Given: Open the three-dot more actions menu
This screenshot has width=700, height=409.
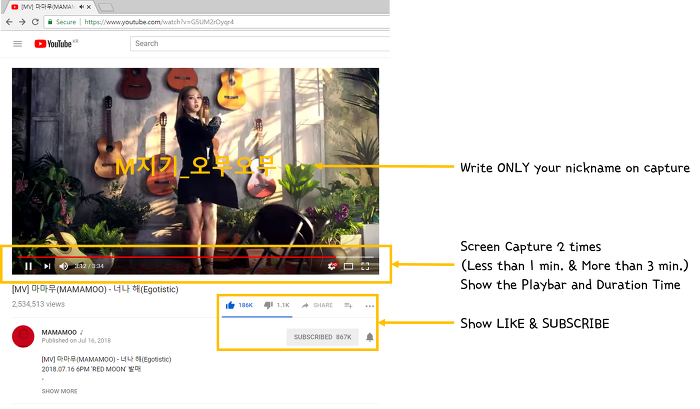Looking at the screenshot, I should 370,306.
